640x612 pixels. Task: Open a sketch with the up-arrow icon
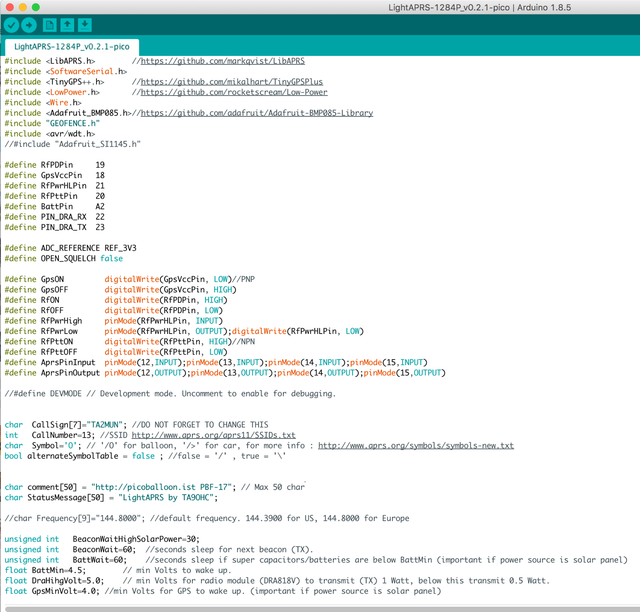click(x=68, y=24)
